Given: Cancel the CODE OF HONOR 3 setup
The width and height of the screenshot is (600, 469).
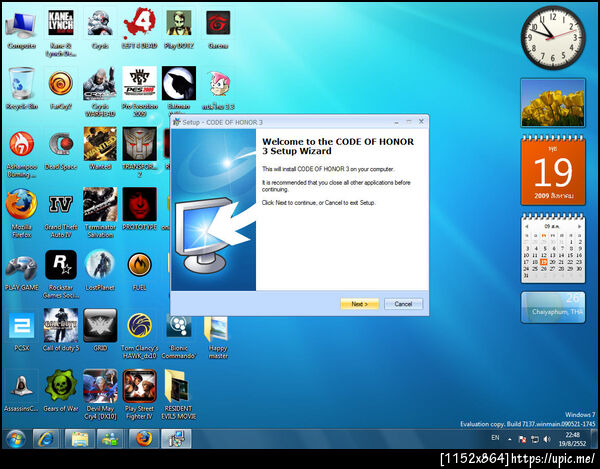Looking at the screenshot, I should tap(403, 304).
